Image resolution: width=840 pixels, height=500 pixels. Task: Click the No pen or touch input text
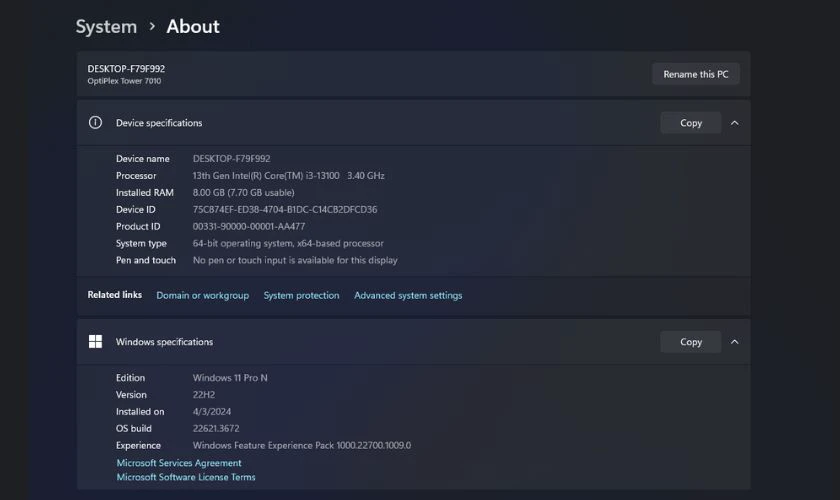295,260
